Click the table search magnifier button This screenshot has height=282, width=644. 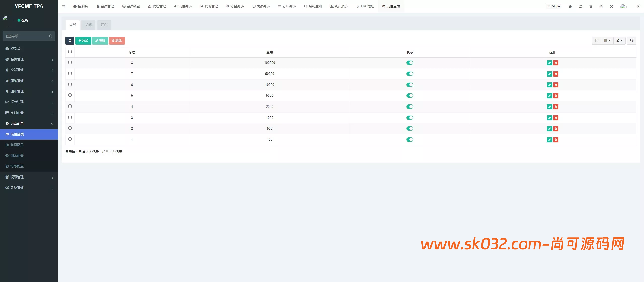[x=631, y=41]
